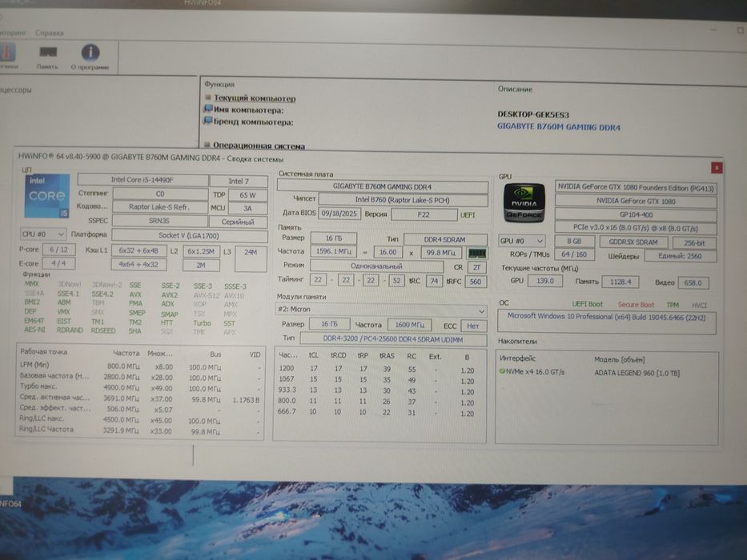747x560 pixels.
Task: Click the Серийный field
Action: 238,222
